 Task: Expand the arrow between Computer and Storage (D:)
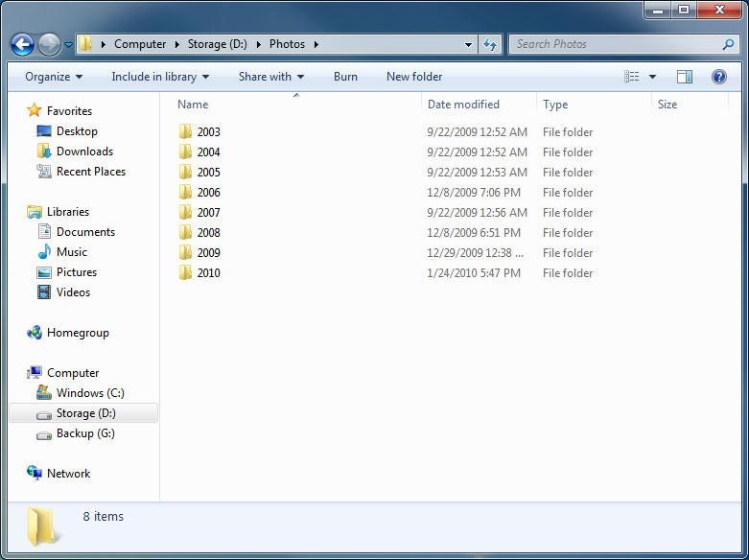coord(177,44)
